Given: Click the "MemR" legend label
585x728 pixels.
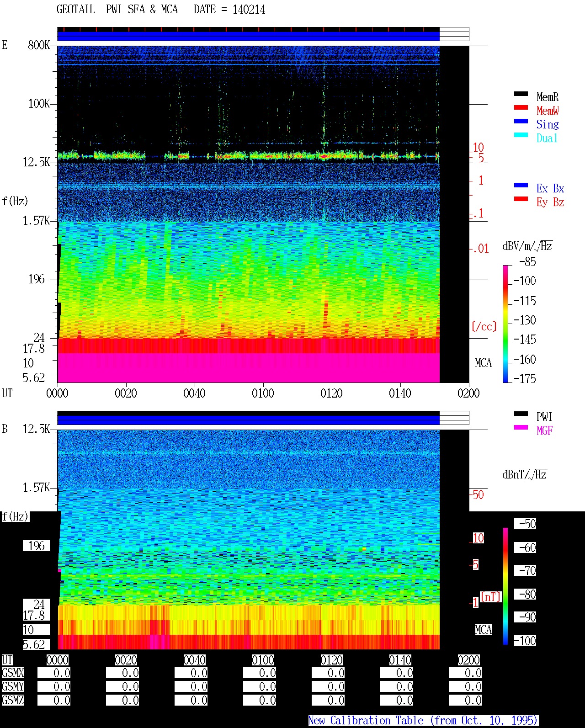Looking at the screenshot, I should click(x=548, y=97).
